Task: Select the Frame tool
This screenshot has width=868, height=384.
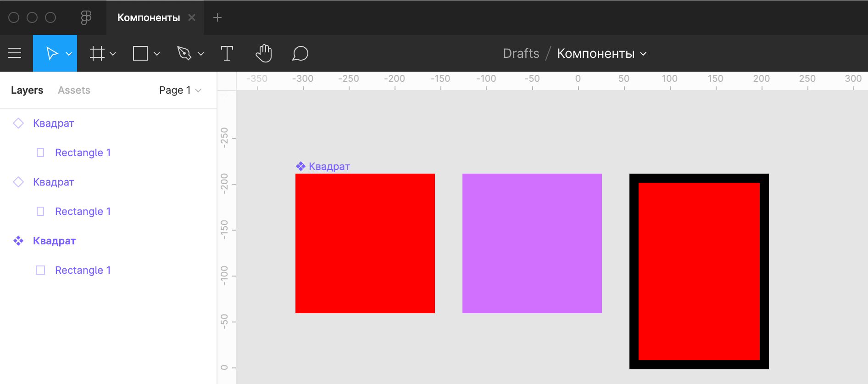Action: coord(97,53)
